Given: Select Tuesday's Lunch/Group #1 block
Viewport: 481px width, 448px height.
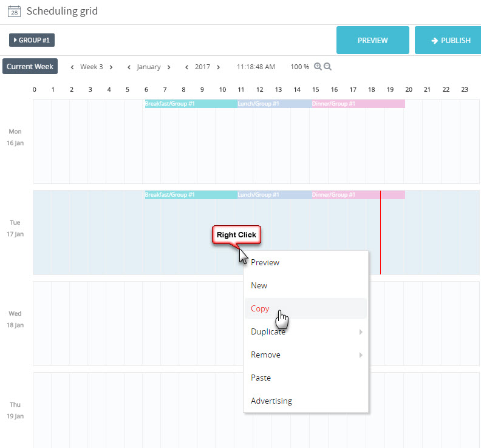Looking at the screenshot, I should pyautogui.click(x=275, y=195).
